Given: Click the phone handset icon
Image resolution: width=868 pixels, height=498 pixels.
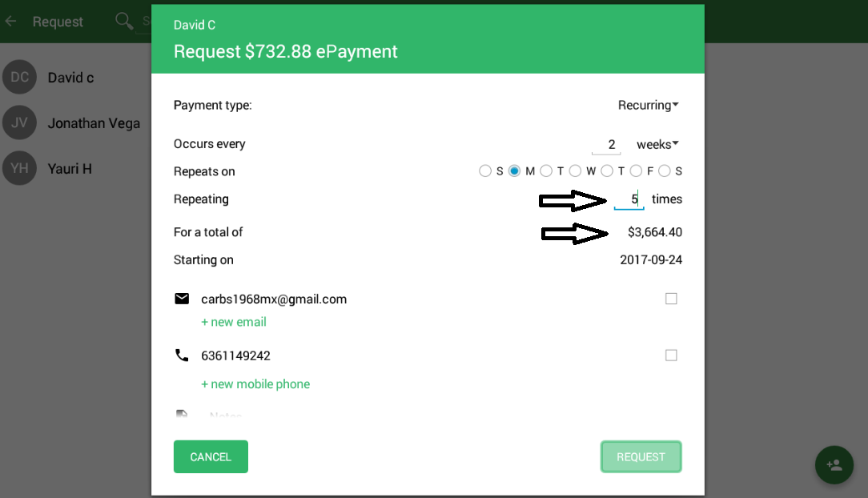Looking at the screenshot, I should pos(182,355).
